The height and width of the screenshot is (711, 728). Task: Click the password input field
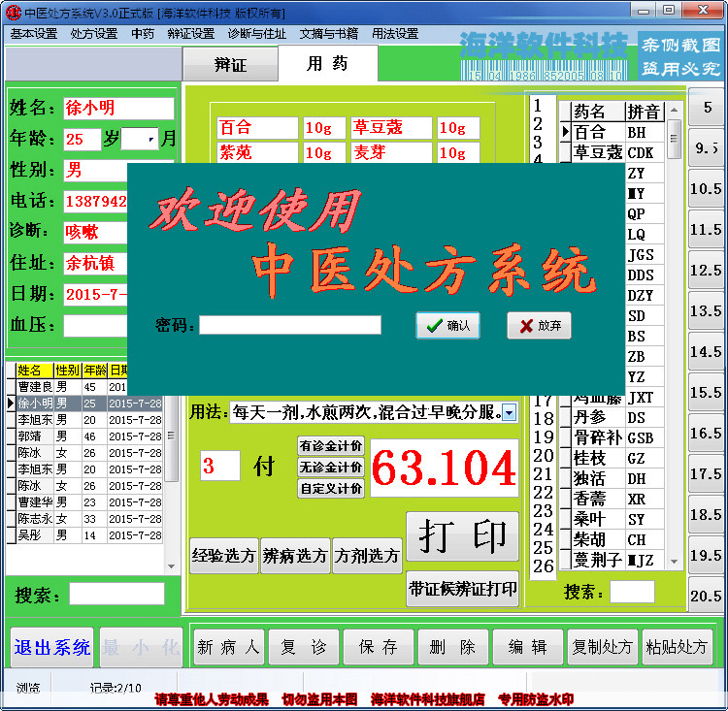click(290, 325)
